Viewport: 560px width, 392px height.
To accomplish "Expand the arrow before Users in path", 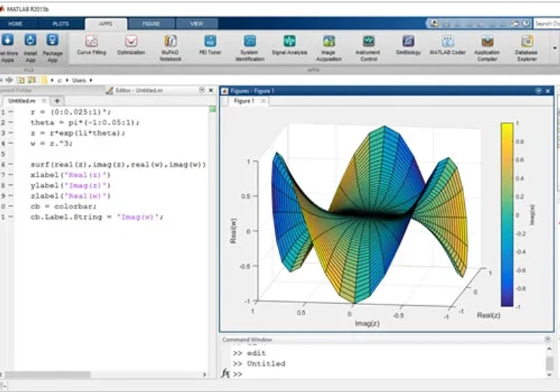I will 67,80.
